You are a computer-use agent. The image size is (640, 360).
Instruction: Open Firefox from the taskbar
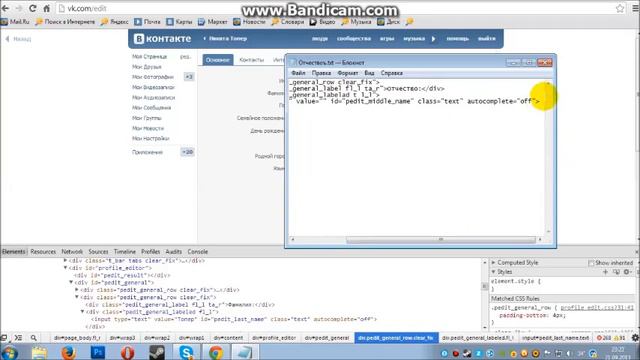point(69,352)
